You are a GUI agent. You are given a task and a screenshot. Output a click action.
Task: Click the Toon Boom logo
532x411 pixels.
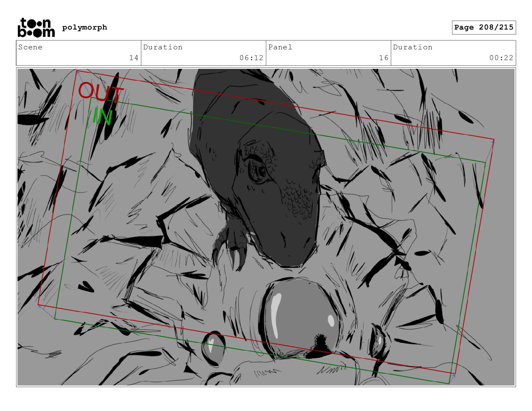[x=36, y=27]
